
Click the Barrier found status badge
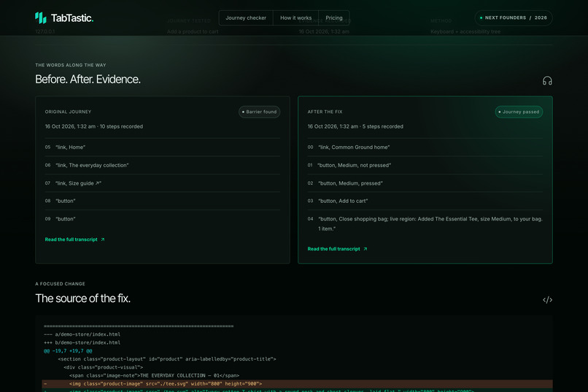point(259,112)
